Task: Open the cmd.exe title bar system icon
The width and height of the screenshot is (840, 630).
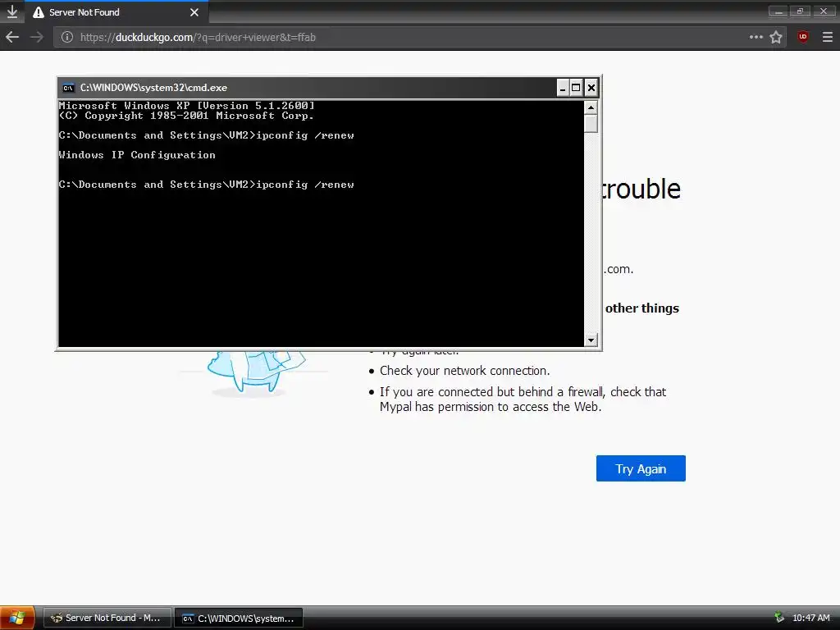Action: pyautogui.click(x=68, y=88)
